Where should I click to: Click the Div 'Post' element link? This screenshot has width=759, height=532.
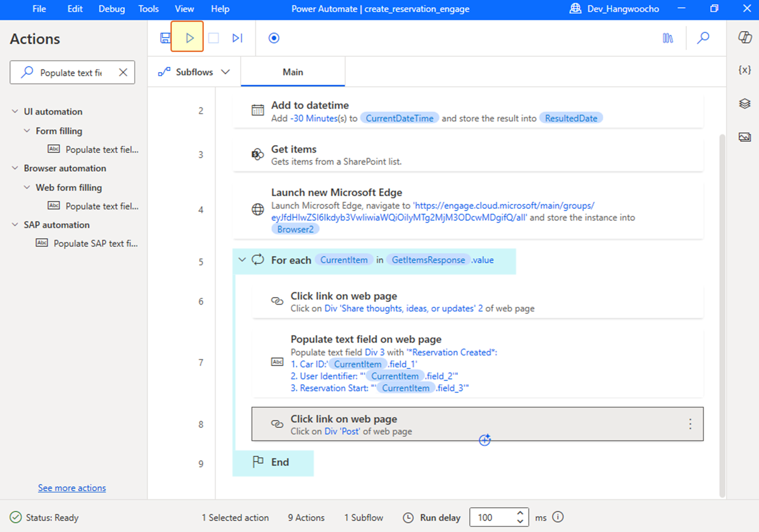(x=342, y=431)
